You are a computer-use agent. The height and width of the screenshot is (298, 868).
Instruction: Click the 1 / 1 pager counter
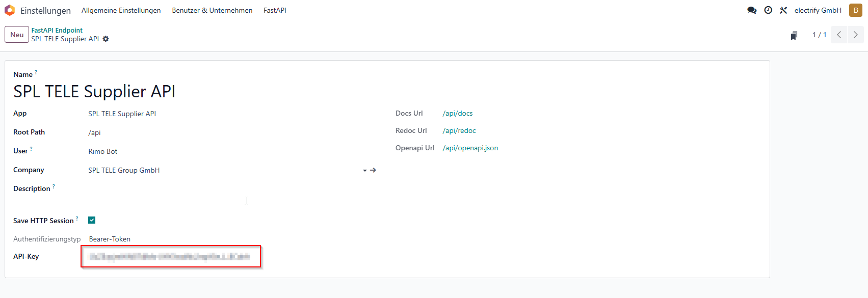tap(819, 35)
